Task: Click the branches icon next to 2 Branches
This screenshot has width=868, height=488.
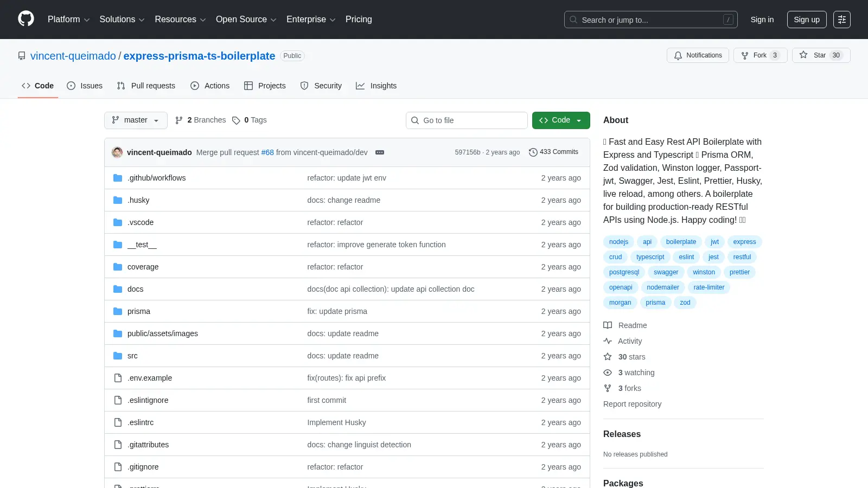Action: 179,120
